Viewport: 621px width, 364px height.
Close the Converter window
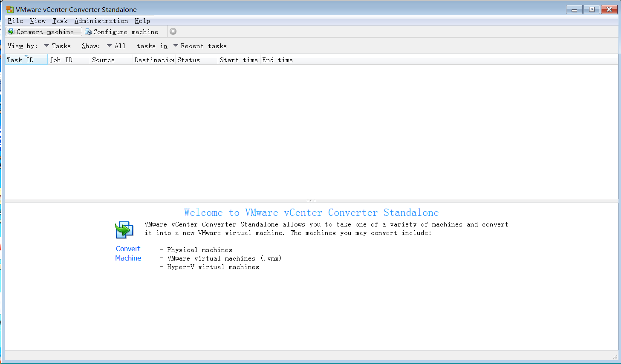pyautogui.click(x=609, y=9)
